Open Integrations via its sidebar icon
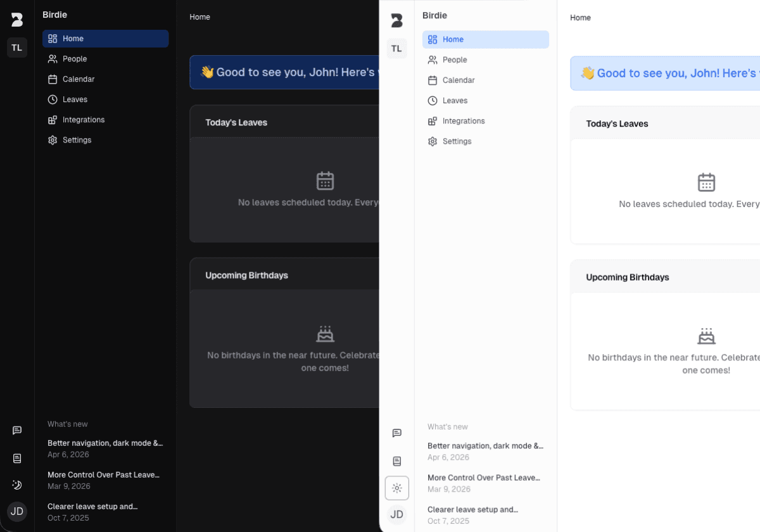This screenshot has width=760, height=532. [52, 119]
